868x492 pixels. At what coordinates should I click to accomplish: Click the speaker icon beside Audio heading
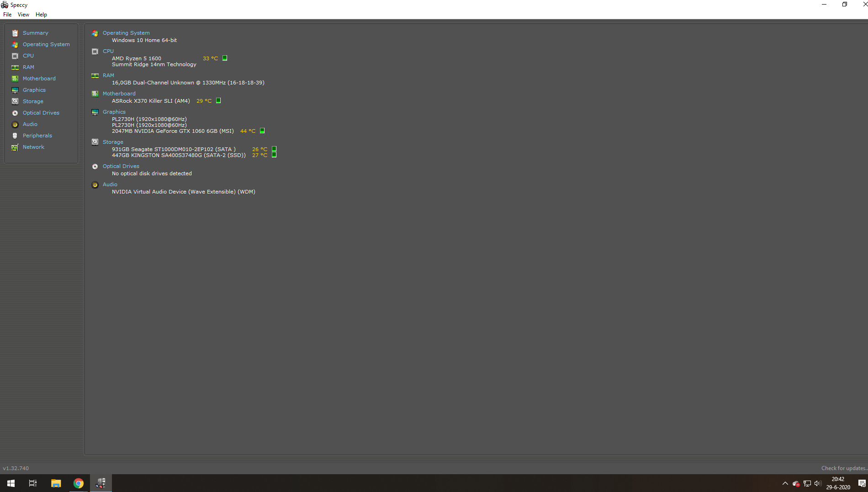coord(95,185)
